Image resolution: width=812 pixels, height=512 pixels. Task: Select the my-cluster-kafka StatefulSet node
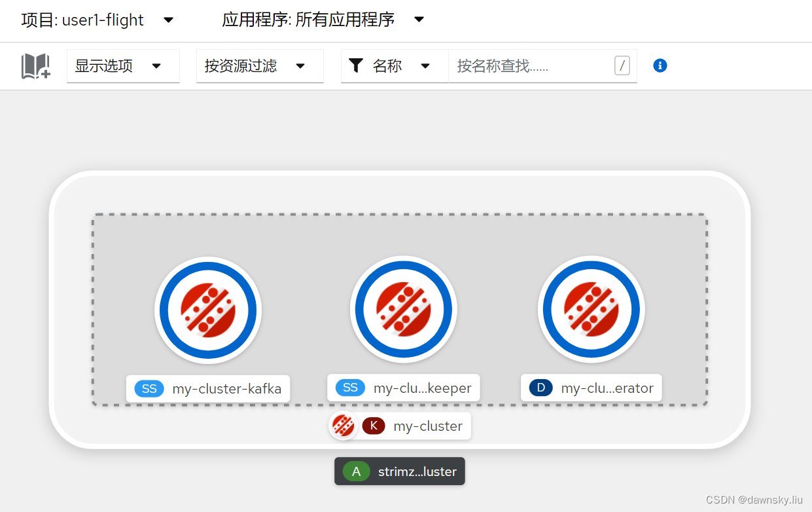point(208,310)
